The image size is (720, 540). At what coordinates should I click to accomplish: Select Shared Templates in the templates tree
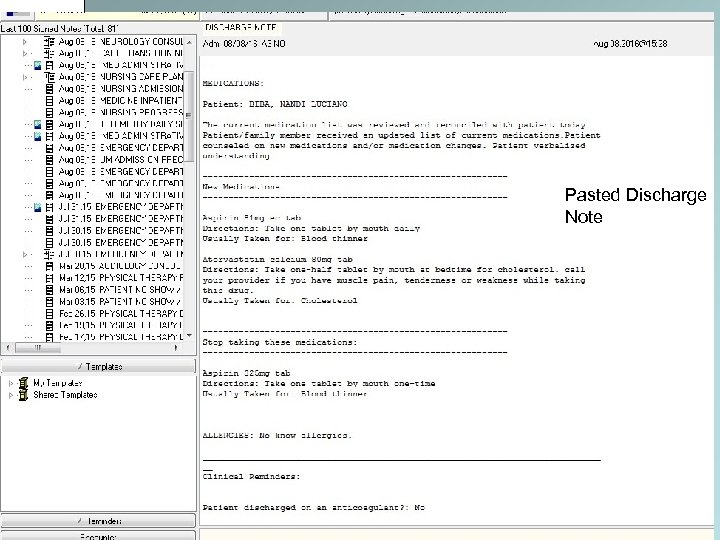(65, 395)
